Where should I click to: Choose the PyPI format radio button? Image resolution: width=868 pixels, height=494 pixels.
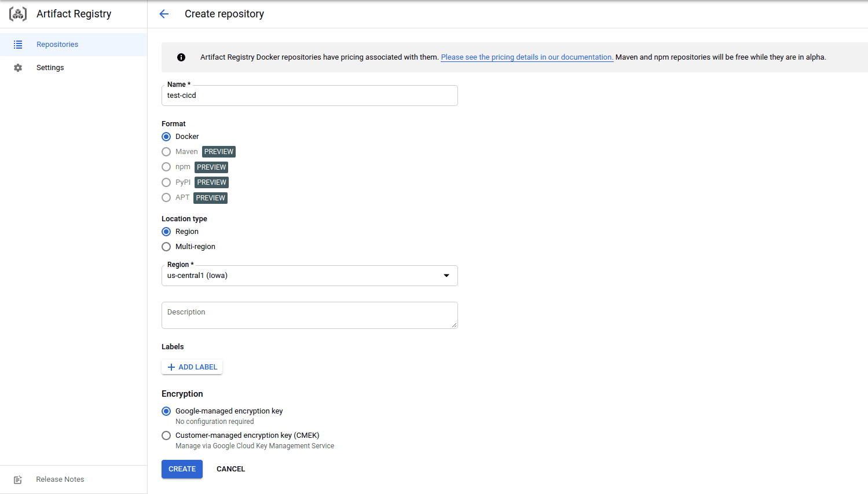[166, 182]
